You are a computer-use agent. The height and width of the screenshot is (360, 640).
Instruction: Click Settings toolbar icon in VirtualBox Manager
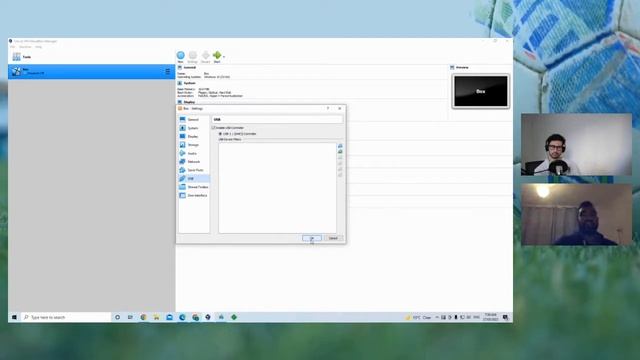(x=193, y=57)
